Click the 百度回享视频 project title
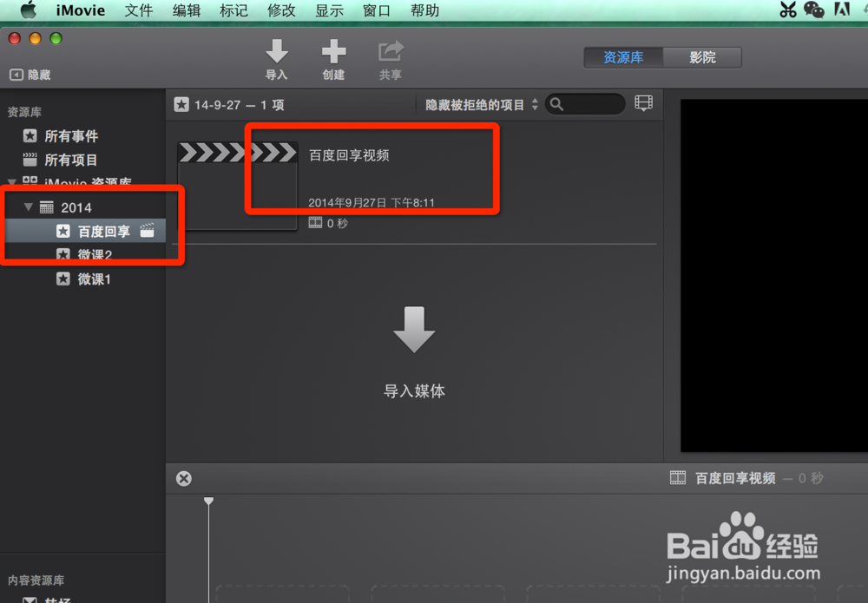868x603 pixels. click(x=349, y=155)
